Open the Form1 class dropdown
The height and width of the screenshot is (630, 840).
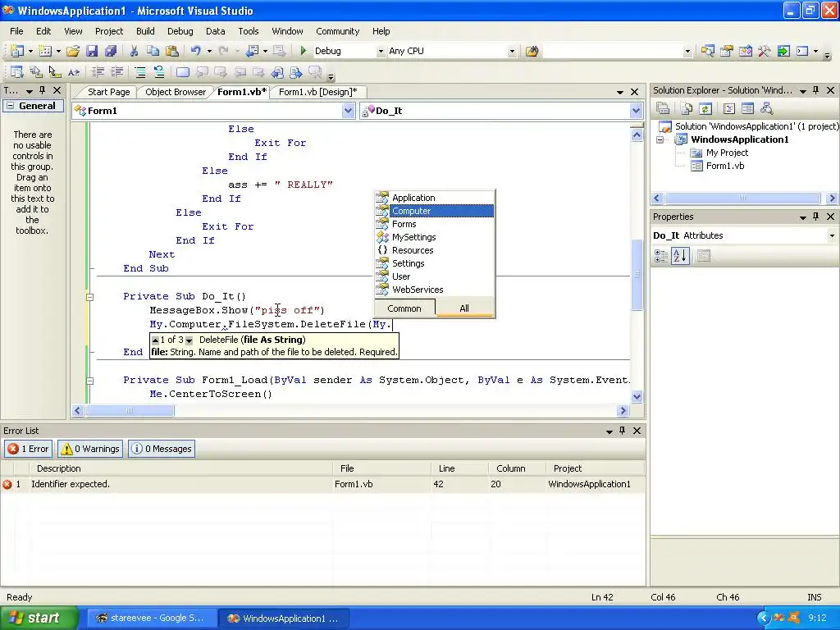point(348,111)
